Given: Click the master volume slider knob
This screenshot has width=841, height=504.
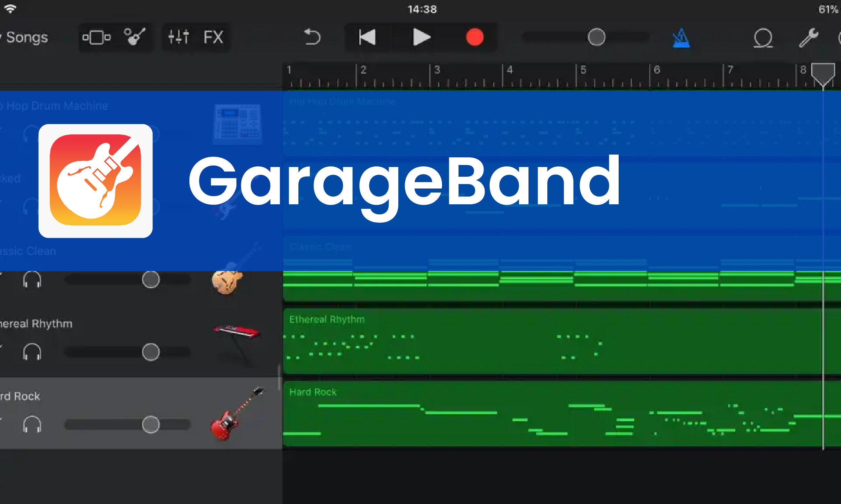Looking at the screenshot, I should coord(596,37).
